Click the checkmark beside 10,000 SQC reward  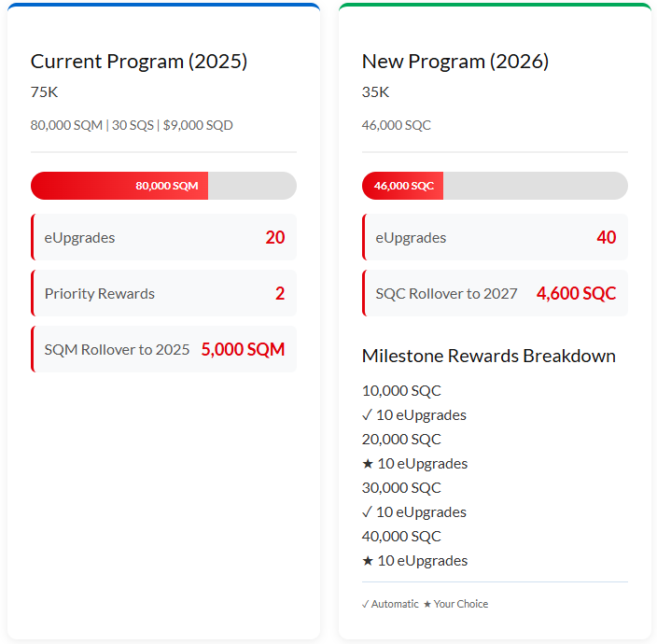point(367,415)
